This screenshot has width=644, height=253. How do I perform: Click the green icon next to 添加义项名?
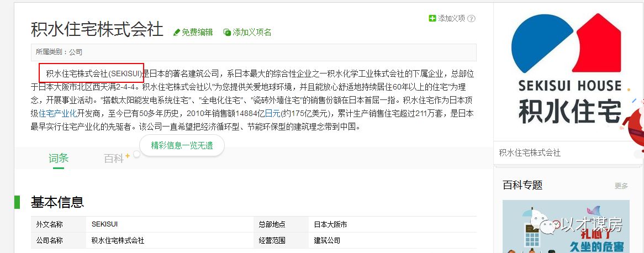(227, 32)
